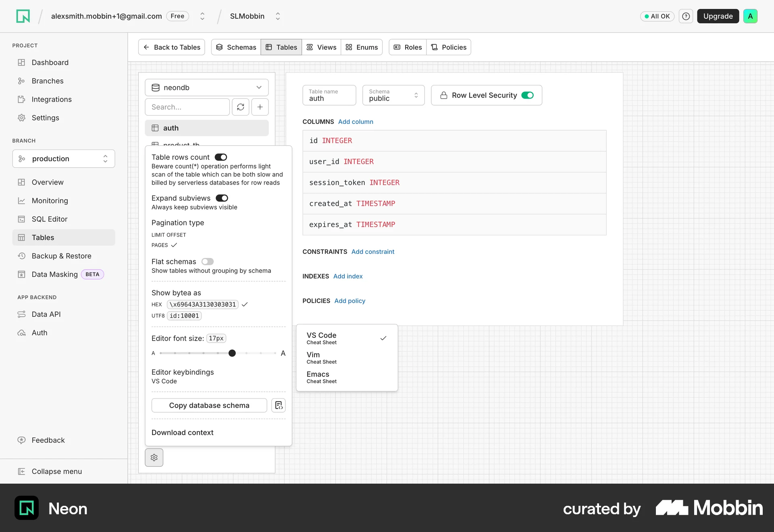Open the neondb database dropdown
774x532 pixels.
click(207, 87)
